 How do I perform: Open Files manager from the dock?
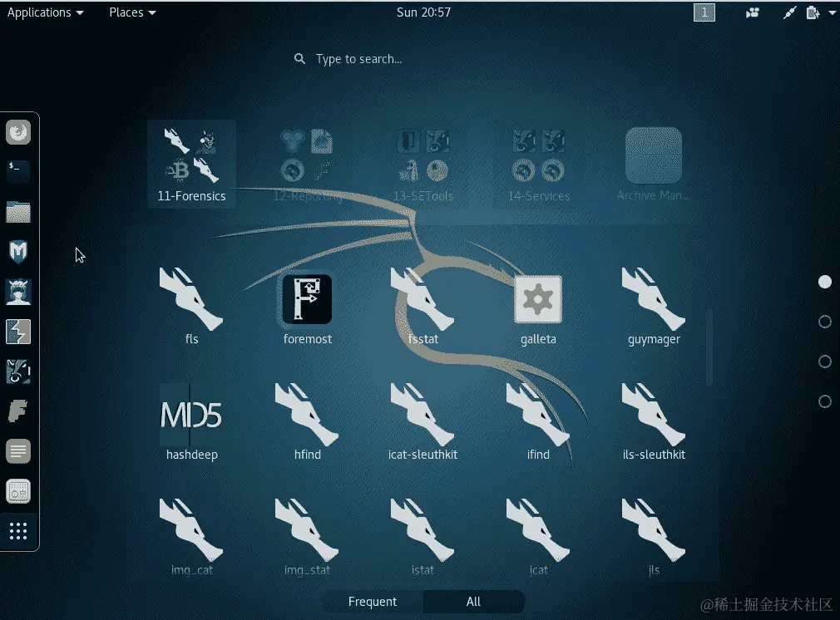click(18, 211)
